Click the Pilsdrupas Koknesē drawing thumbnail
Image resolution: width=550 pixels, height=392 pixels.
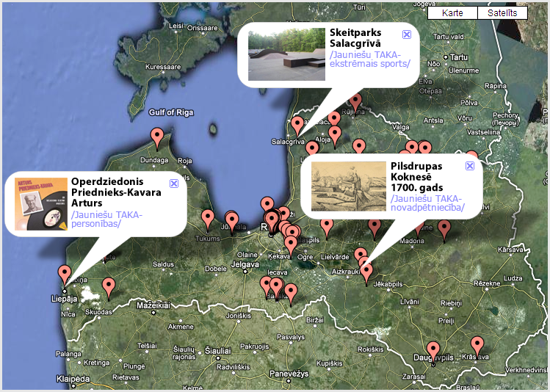(x=348, y=186)
